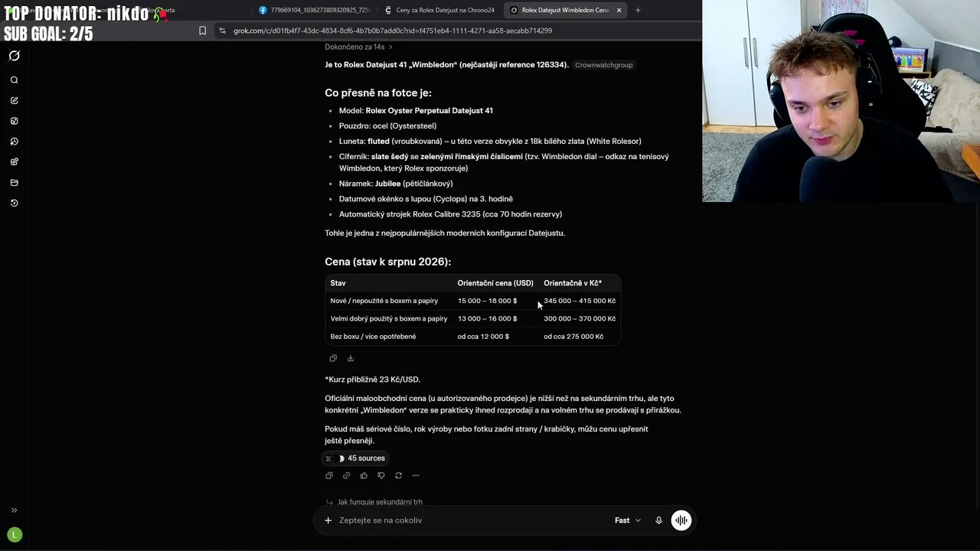
Task: Click the 'Bez boxu / více opotřebené' row
Action: (472, 337)
